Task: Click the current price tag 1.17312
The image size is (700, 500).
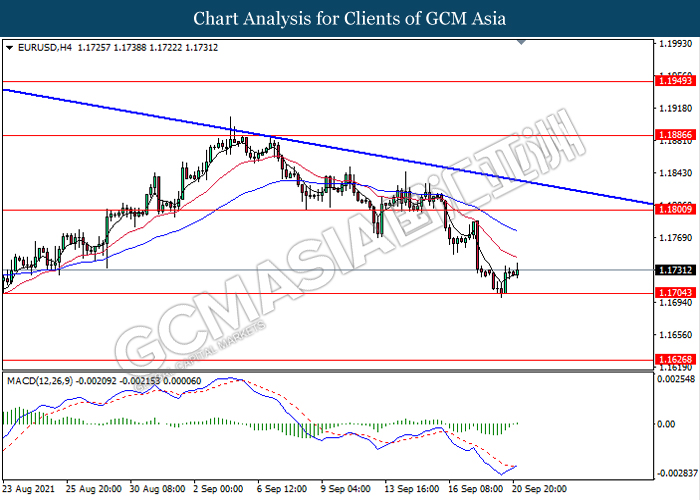Action: click(x=675, y=270)
